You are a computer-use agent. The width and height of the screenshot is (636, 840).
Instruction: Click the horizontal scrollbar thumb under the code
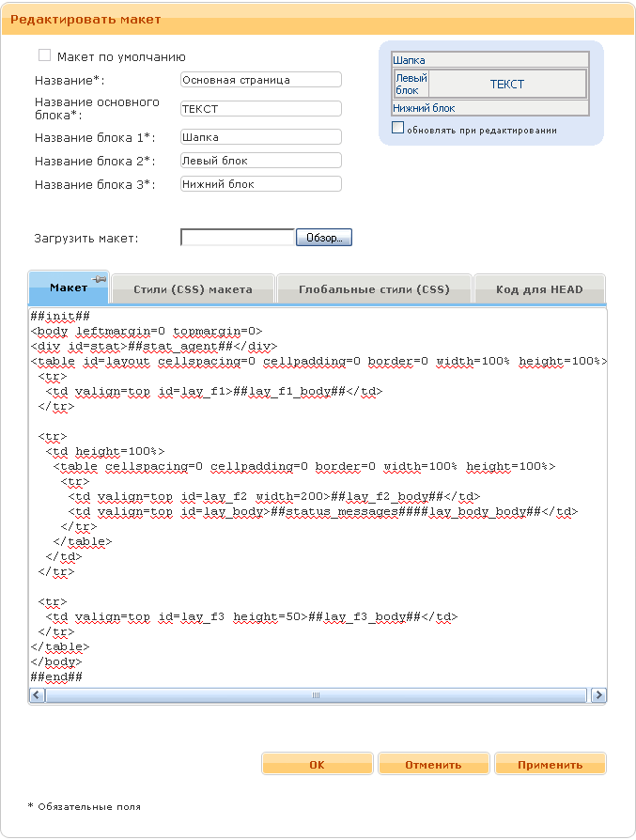click(316, 695)
